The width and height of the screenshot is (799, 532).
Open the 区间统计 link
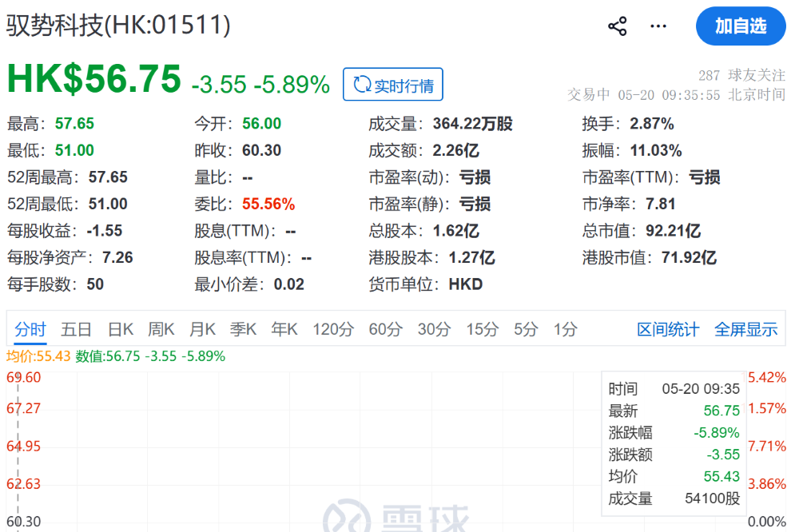[668, 329]
